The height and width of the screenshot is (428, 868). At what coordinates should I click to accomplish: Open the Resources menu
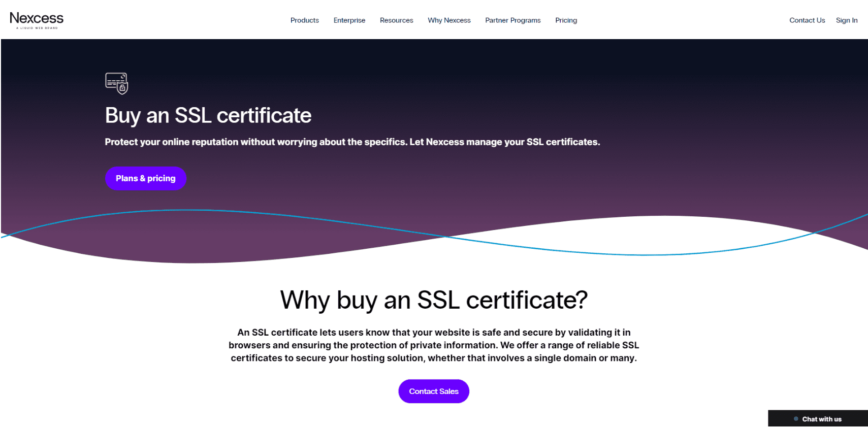pyautogui.click(x=397, y=20)
